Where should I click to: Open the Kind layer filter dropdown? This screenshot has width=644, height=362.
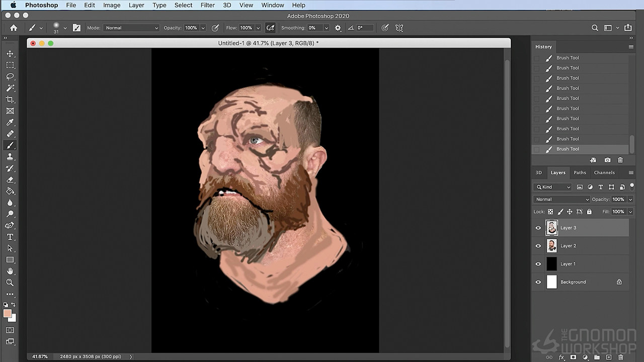[552, 187]
